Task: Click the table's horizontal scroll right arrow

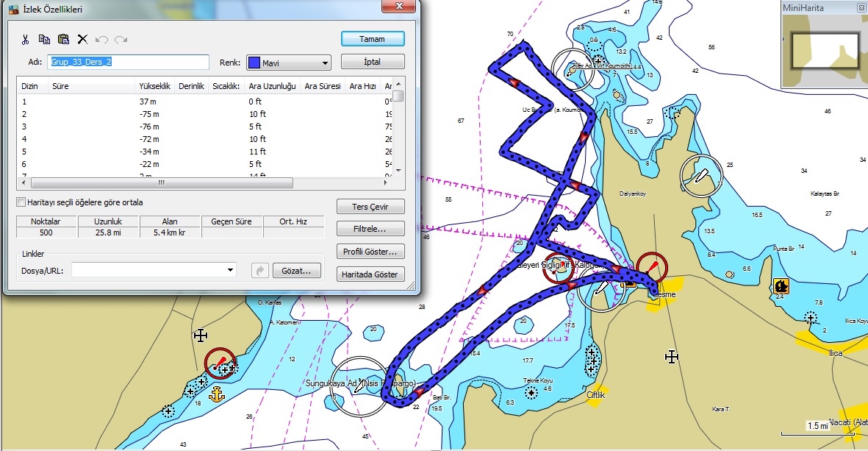Action: pos(386,182)
